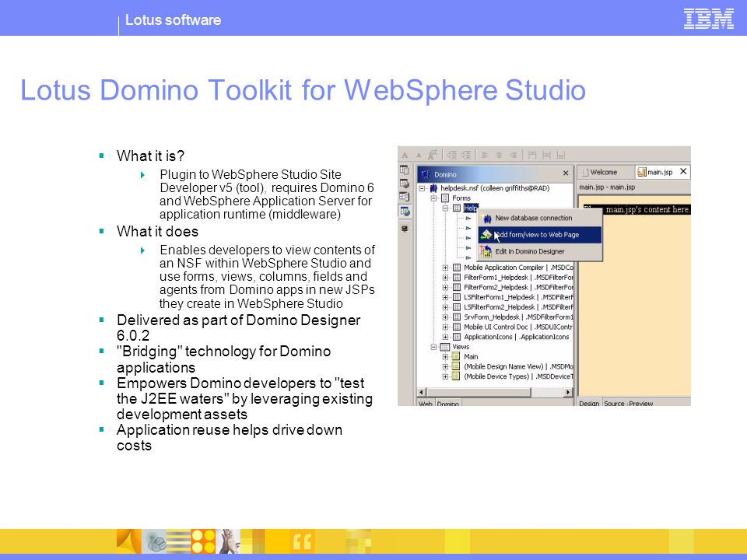747x560 pixels.
Task: Expand the SrvForm_Helpdesk node
Action: pyautogui.click(x=445, y=317)
